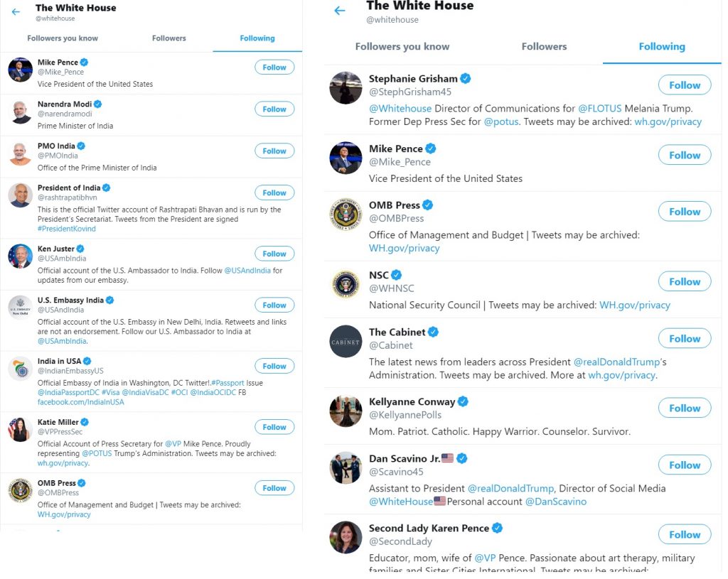This screenshot has height=579, width=728.
Task: Open @realDonaldTrump link in Cabinet bio
Action: point(616,362)
